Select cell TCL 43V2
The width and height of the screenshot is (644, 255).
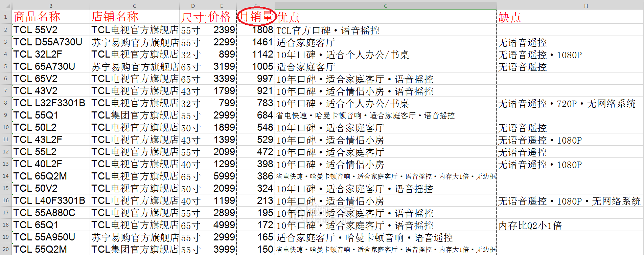[51, 91]
